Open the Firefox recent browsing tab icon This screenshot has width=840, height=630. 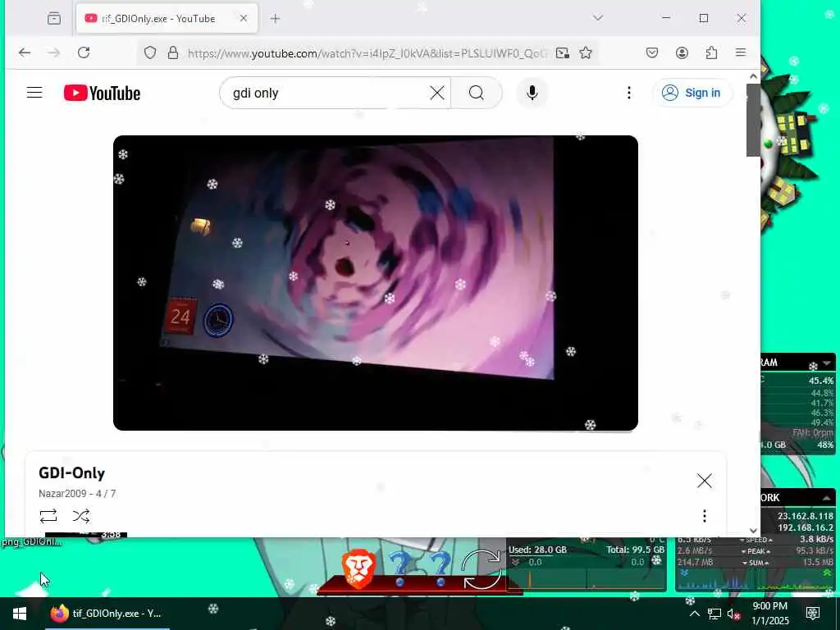tap(54, 18)
